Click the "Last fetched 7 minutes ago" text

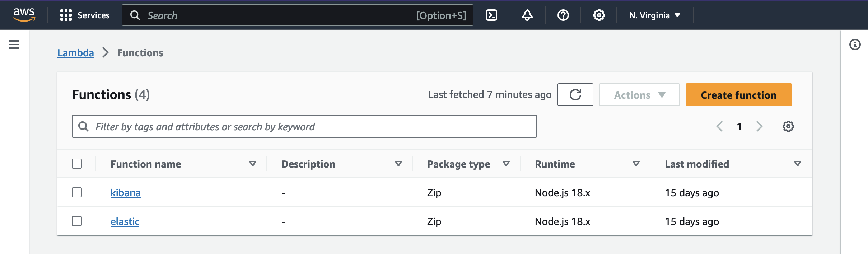tap(490, 94)
